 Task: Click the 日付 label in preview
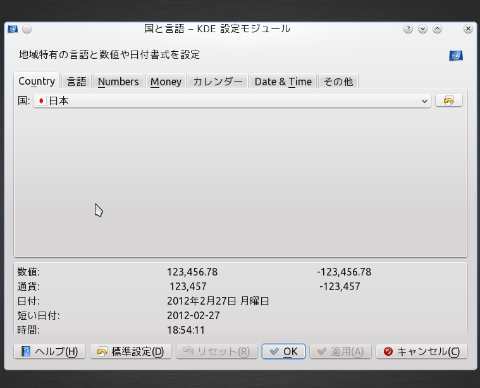tap(28, 301)
